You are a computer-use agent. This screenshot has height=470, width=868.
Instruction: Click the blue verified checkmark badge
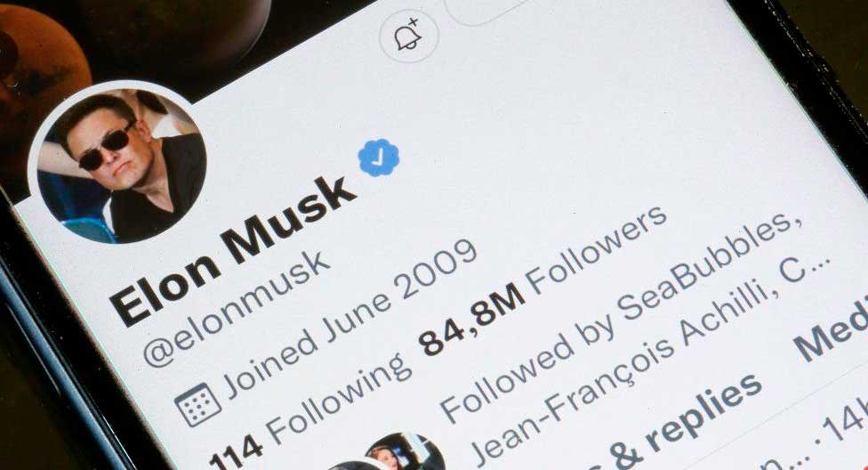pyautogui.click(x=378, y=158)
